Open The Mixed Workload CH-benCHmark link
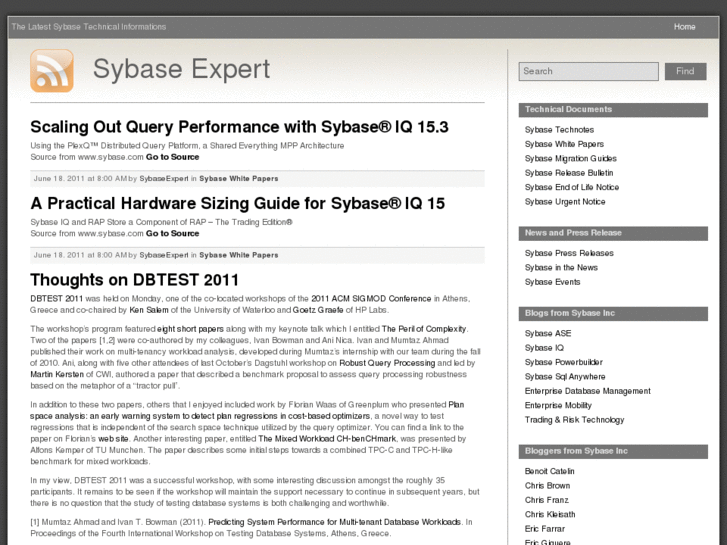 [327, 439]
